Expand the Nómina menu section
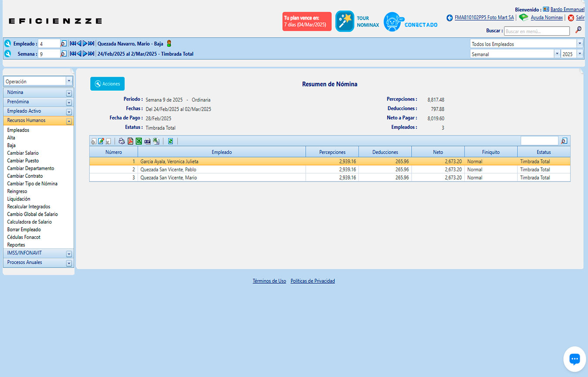588x377 pixels. [x=69, y=93]
